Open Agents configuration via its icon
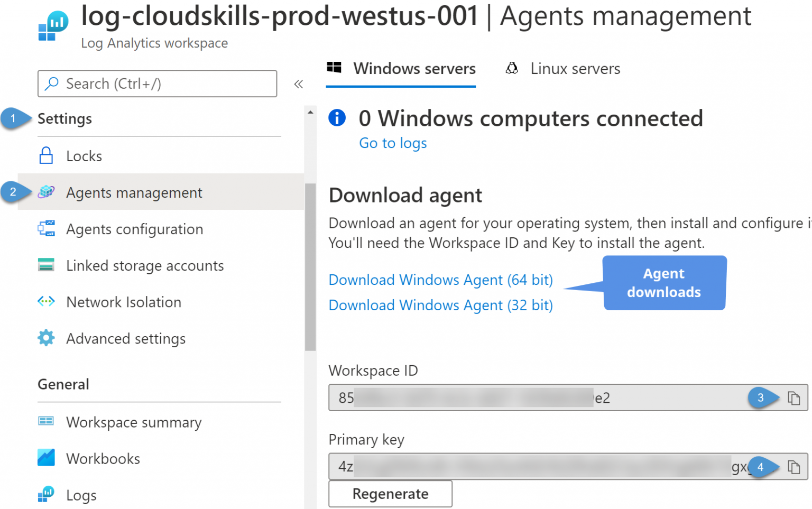The width and height of the screenshot is (812, 509). (x=46, y=228)
